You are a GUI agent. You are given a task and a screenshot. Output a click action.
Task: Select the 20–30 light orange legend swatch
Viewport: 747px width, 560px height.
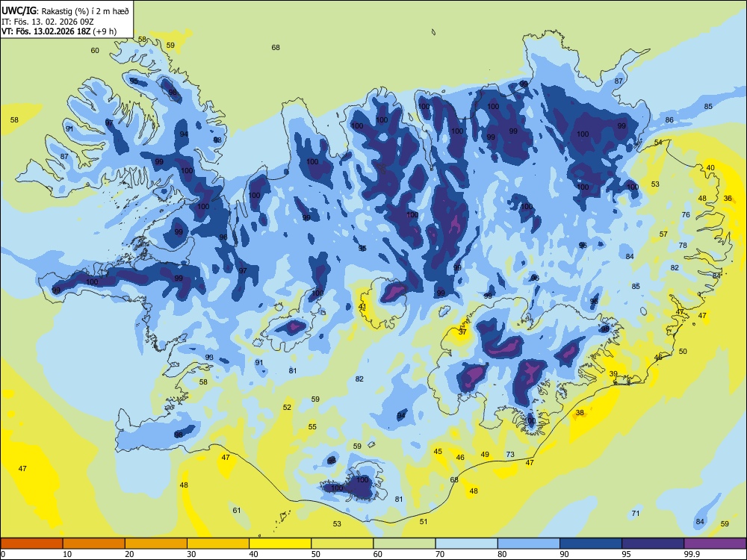156,544
